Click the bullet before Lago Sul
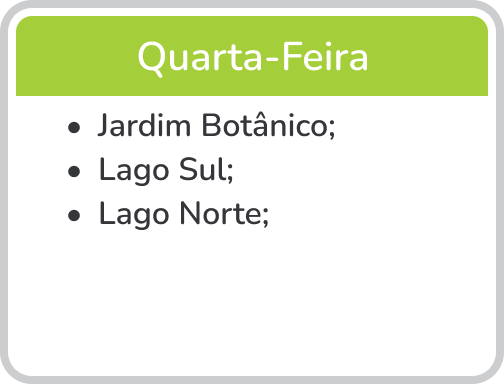This screenshot has height=384, width=504. 74,172
